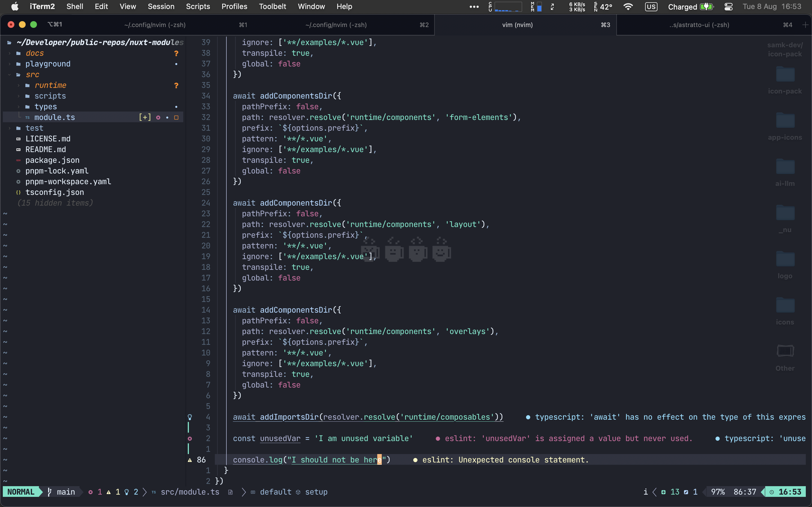This screenshot has height=507, width=812.
Task: Click the NORMAL mode indicator in statusline
Action: point(21,492)
